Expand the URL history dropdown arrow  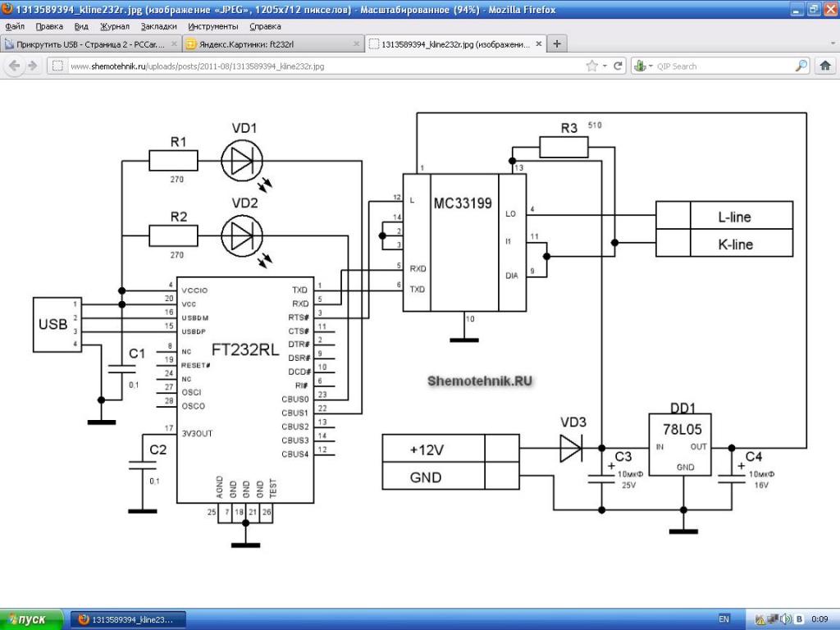(x=605, y=66)
